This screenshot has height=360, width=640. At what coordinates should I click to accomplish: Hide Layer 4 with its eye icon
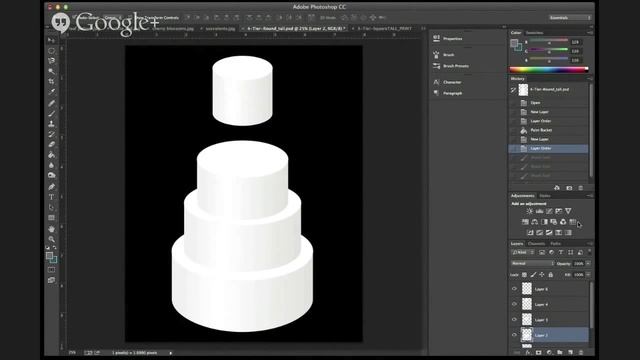click(514, 304)
